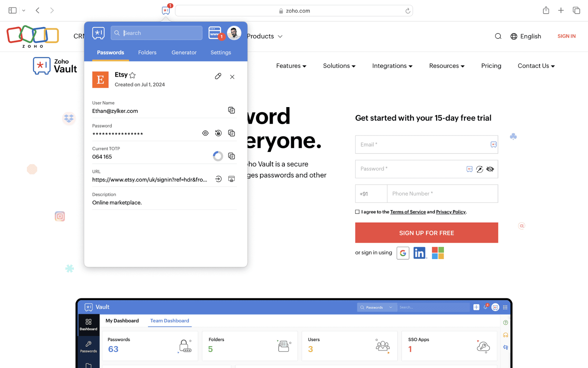Open website logins icon with badge
This screenshot has height=368, width=588.
pyautogui.click(x=216, y=33)
